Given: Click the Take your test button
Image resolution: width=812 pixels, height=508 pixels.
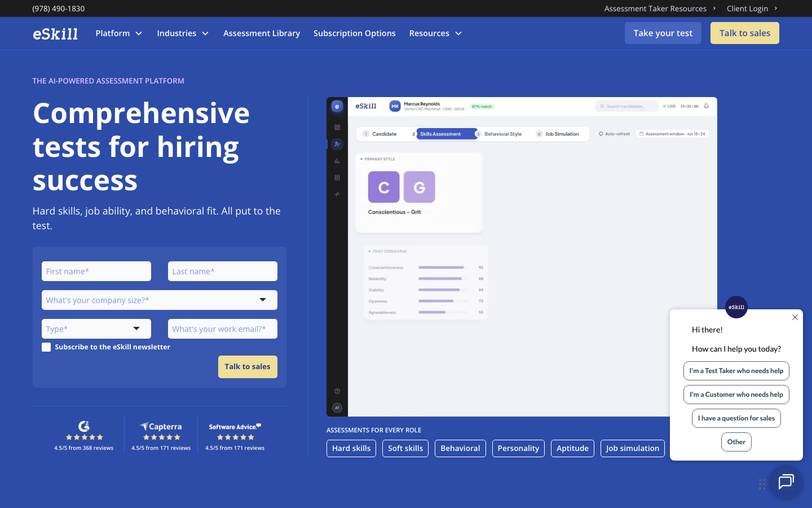Looking at the screenshot, I should coord(663,33).
